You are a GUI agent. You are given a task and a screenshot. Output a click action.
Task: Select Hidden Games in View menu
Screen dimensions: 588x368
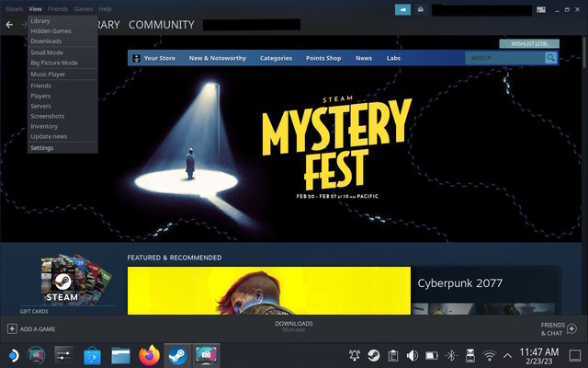click(51, 31)
